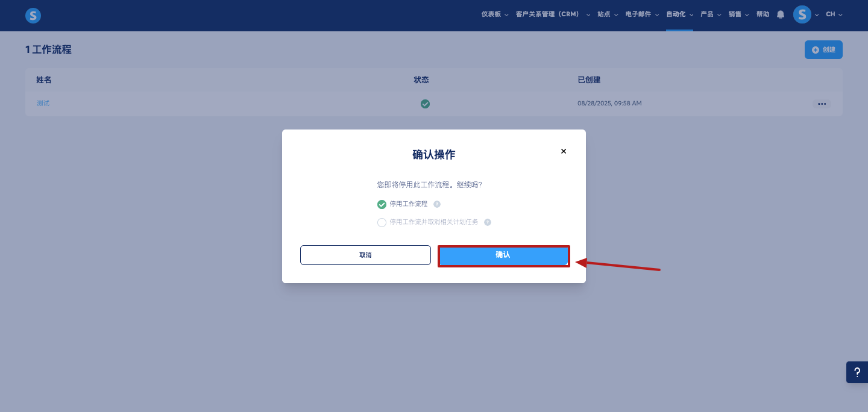Open the three-dot menu for 测试 workflow

click(x=822, y=104)
